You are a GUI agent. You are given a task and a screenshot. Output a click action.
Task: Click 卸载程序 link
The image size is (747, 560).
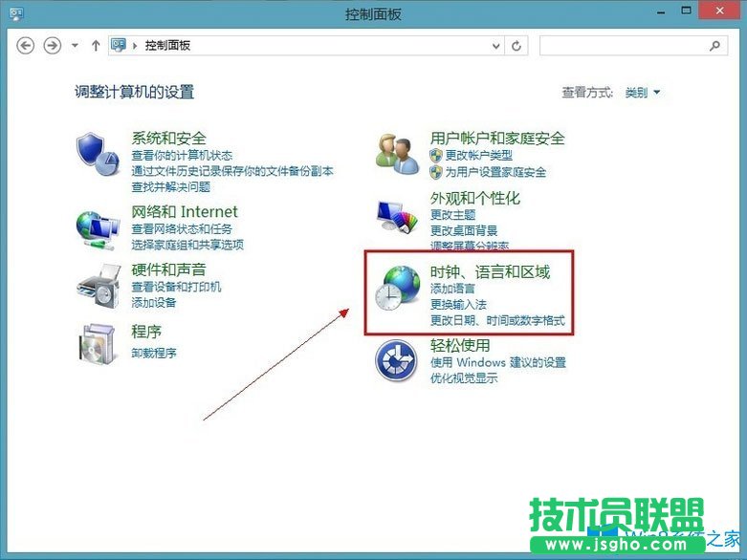[154, 353]
